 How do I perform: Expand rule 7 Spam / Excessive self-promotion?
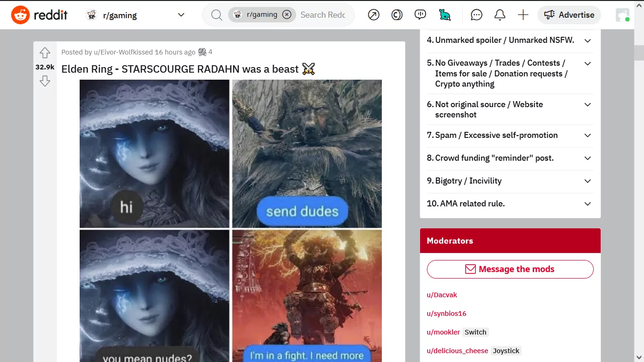[x=510, y=136]
